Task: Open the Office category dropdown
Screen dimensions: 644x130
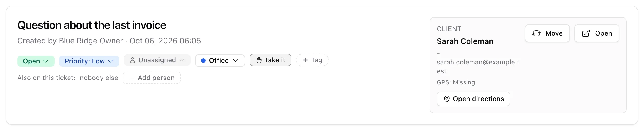Action: click(x=220, y=61)
